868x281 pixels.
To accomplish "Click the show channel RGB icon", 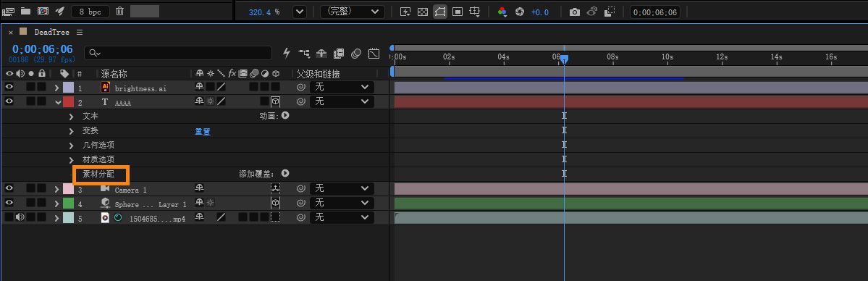I will 502,12.
